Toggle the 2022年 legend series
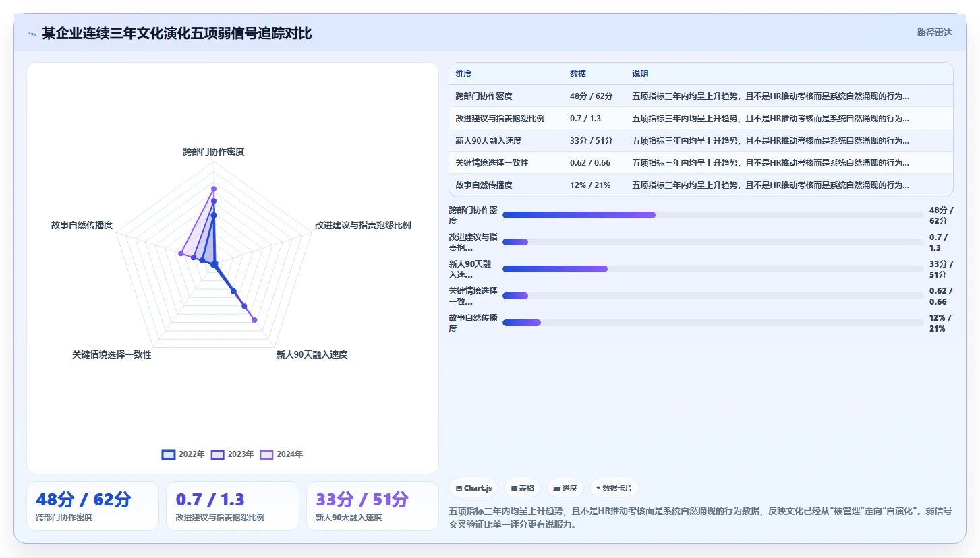980x558 pixels. tap(183, 454)
